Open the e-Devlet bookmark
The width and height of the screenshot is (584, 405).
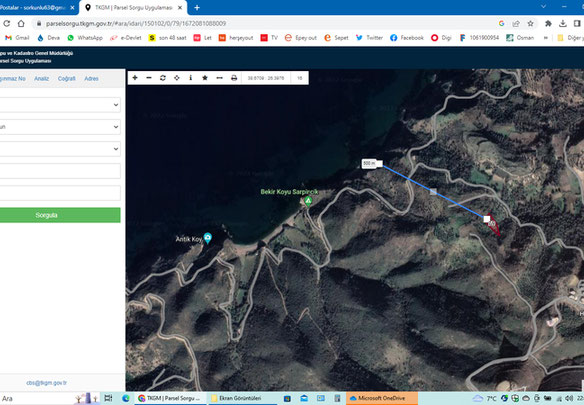[x=126, y=38]
